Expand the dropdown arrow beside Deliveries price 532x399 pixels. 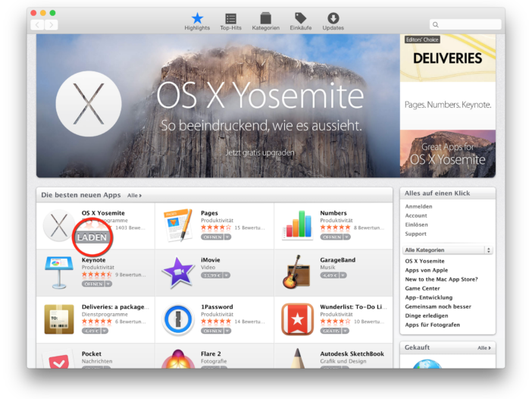[105, 331]
